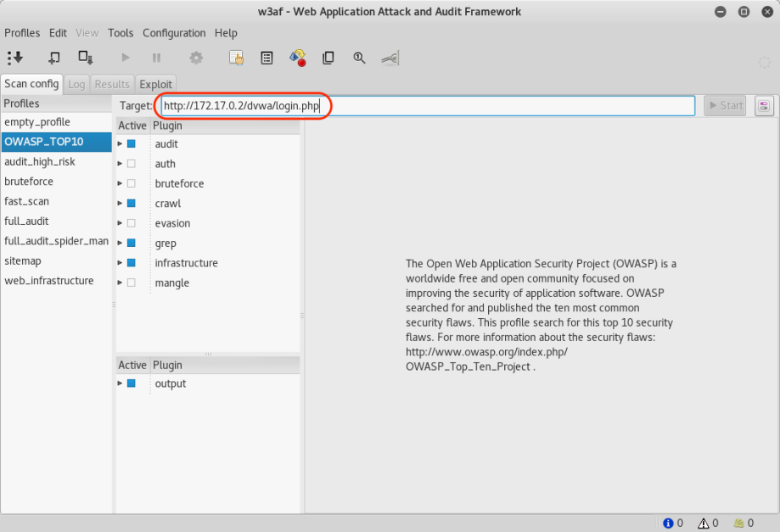Image resolution: width=780 pixels, height=532 pixels.
Task: Select the full_audit_spider_man profile
Action: pos(56,241)
